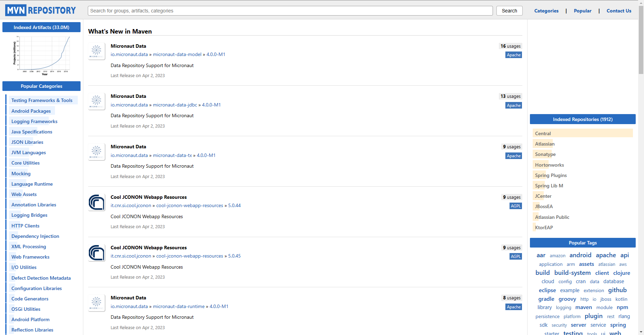
Task: Open Core Utilities category
Action: pos(26,163)
